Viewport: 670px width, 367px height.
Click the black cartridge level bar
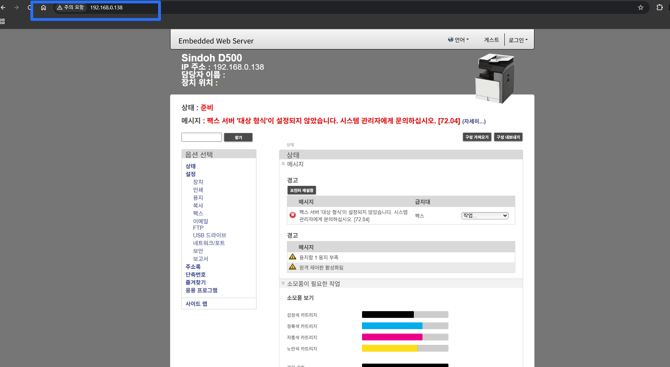pos(405,315)
